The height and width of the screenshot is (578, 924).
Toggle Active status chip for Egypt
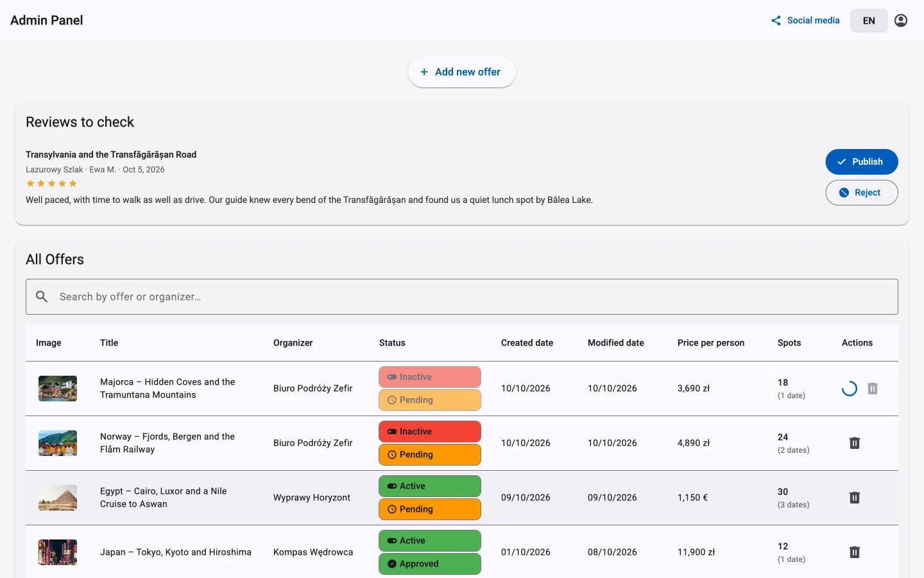pyautogui.click(x=430, y=486)
